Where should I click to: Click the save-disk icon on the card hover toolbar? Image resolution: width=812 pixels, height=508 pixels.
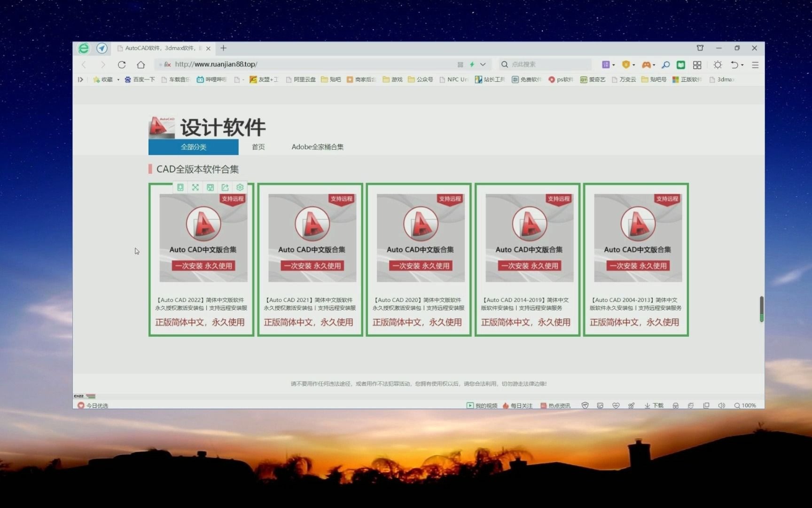pyautogui.click(x=211, y=187)
